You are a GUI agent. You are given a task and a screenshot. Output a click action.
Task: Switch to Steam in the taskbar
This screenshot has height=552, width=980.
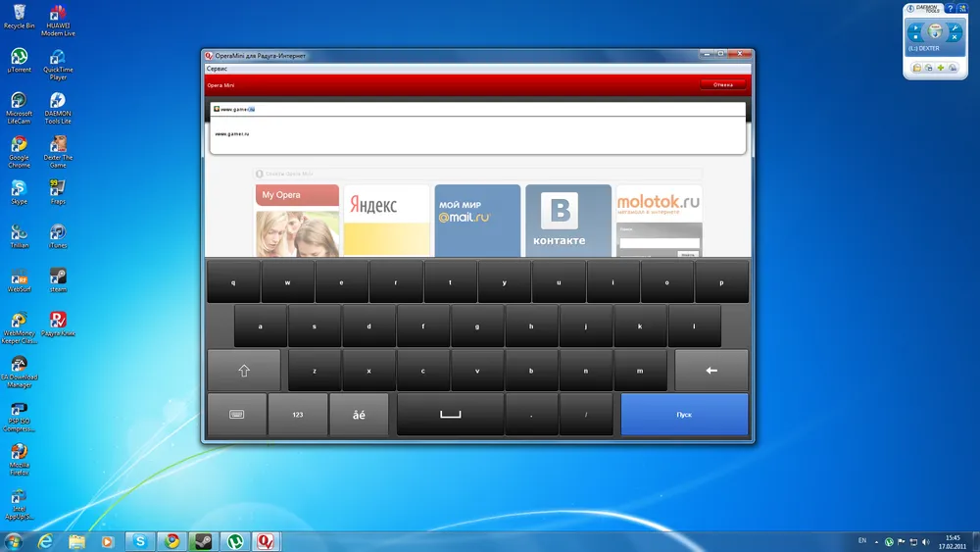[x=203, y=541]
